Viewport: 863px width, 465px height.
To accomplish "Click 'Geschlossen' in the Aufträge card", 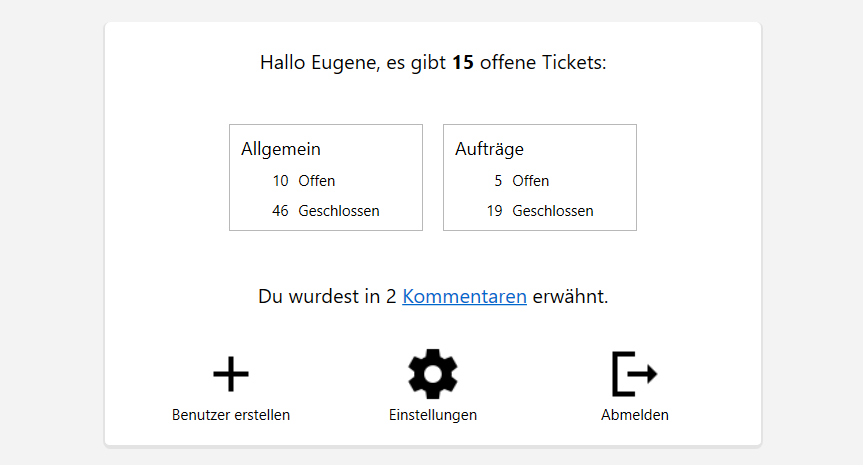I will [x=553, y=211].
